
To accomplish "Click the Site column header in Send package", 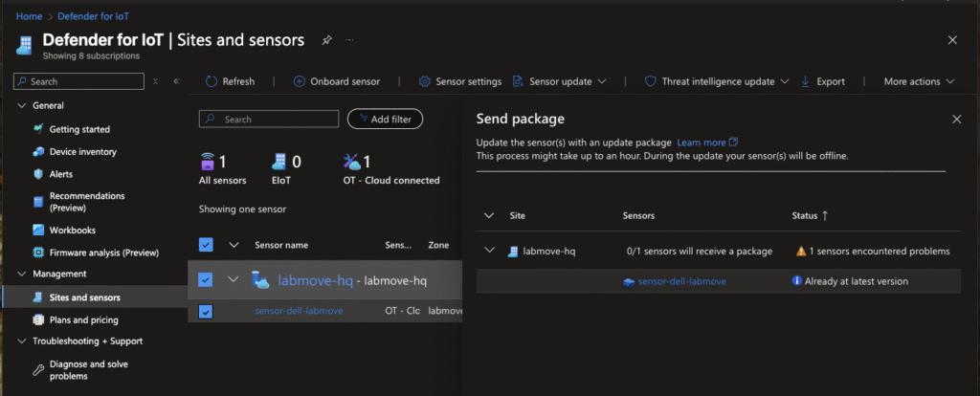I will 518,215.
